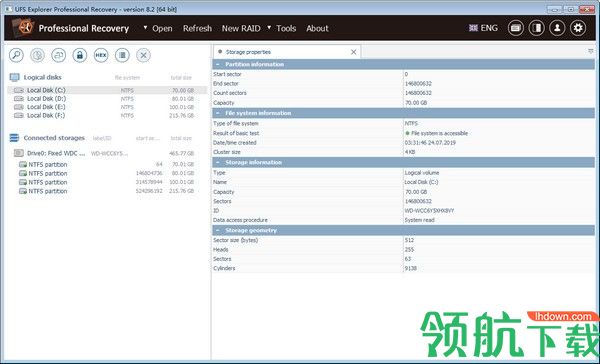Viewport: 600px width, 364px height.
Task: Click the user account icon in header
Action: tap(557, 28)
